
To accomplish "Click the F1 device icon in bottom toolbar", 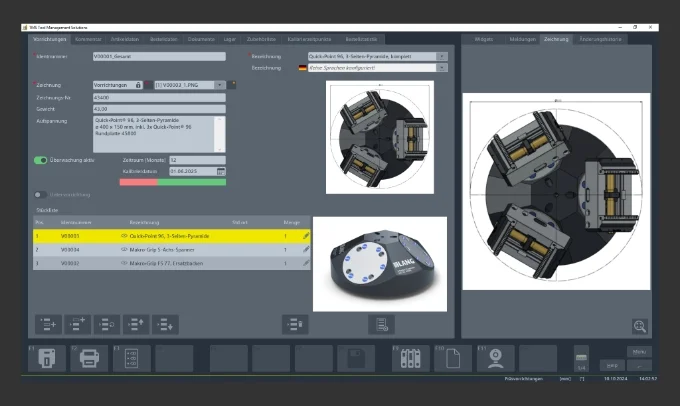I will 45,358.
